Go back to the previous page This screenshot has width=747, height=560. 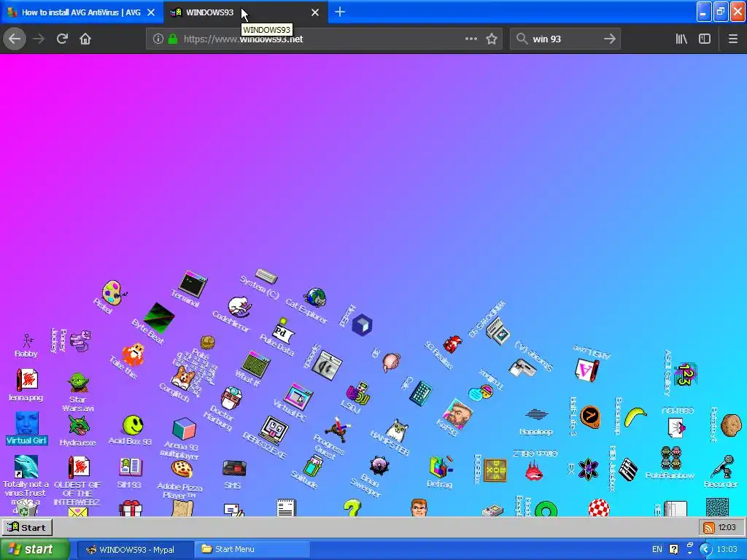(x=15, y=39)
